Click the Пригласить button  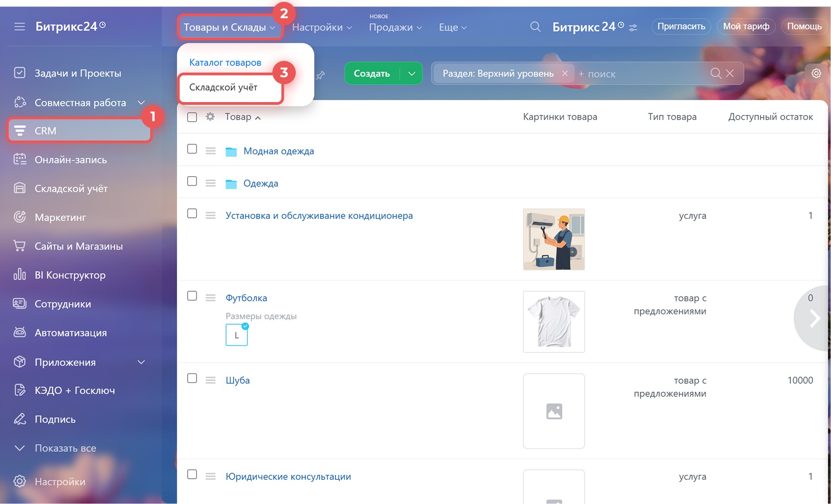(x=681, y=27)
